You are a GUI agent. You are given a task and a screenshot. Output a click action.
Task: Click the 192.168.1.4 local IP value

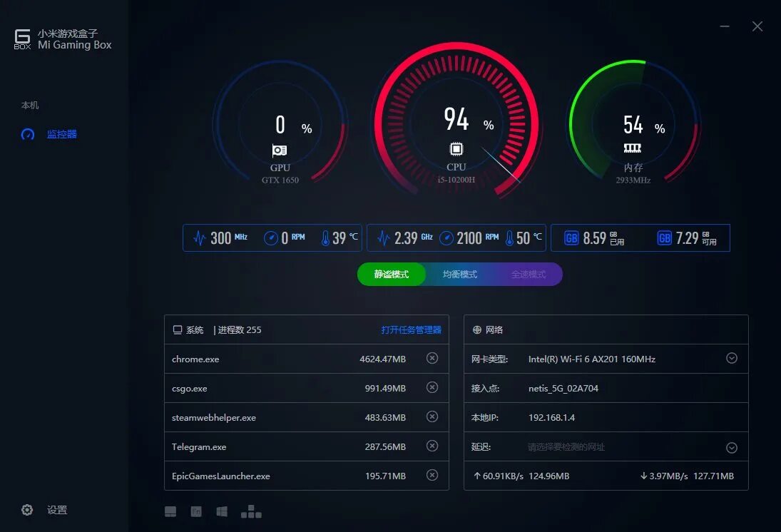pos(551,417)
